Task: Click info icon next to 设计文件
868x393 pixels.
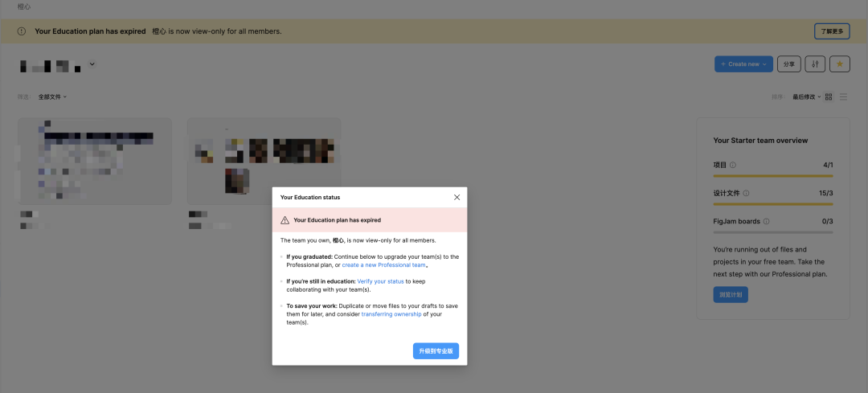Action: (746, 193)
